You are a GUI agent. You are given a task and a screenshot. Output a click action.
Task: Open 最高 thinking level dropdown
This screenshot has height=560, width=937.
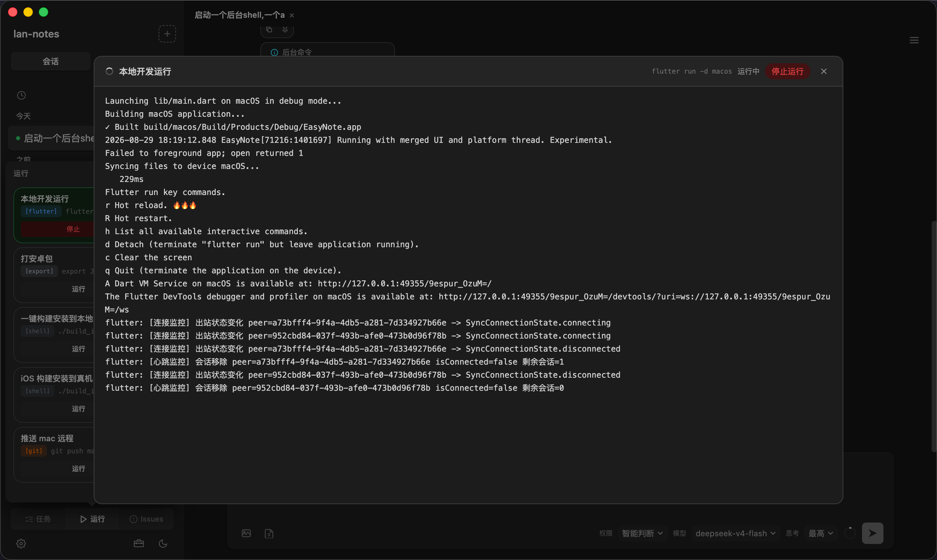(821, 533)
